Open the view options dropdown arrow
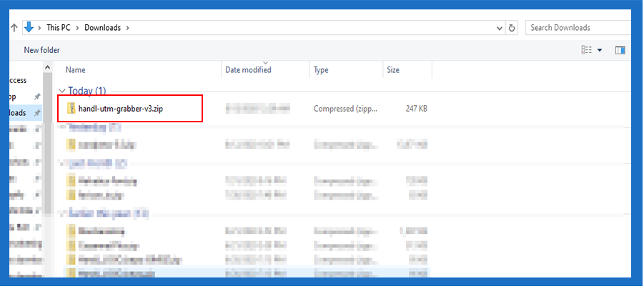 pos(600,50)
